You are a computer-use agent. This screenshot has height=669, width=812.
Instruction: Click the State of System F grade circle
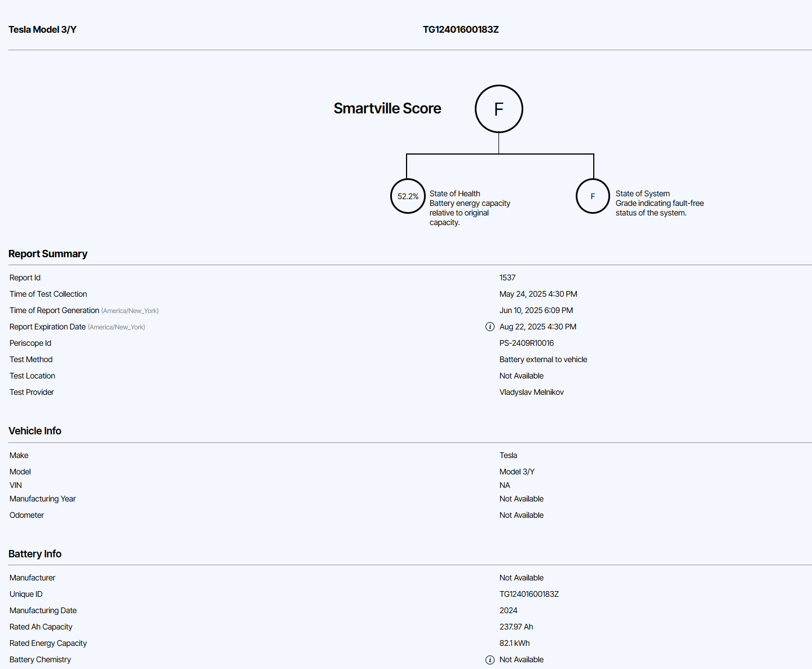coord(593,196)
